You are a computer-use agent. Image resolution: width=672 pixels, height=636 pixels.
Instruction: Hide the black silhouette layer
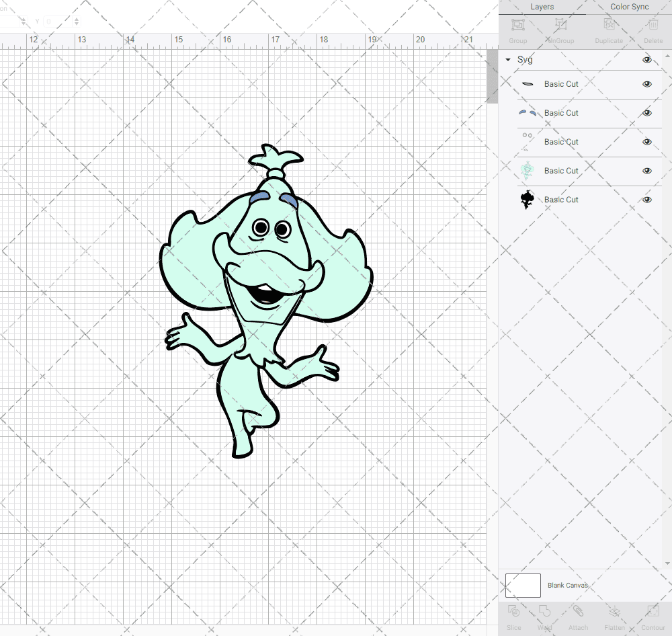[647, 200]
